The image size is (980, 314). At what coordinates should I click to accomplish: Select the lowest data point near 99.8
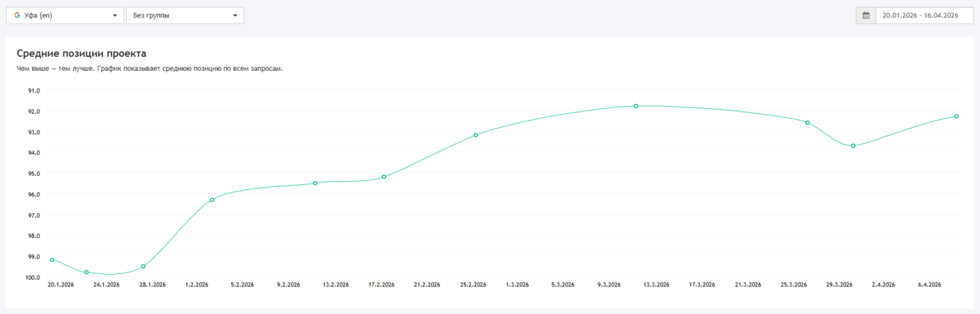point(86,272)
